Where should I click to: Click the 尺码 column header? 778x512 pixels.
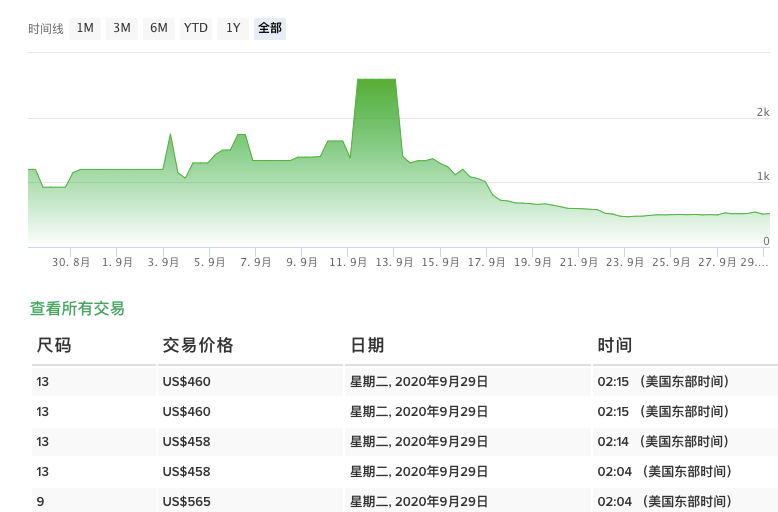click(x=54, y=345)
